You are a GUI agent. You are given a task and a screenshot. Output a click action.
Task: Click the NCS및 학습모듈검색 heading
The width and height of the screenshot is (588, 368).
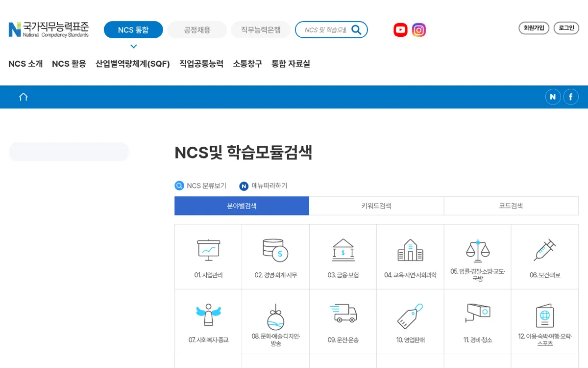pyautogui.click(x=244, y=153)
